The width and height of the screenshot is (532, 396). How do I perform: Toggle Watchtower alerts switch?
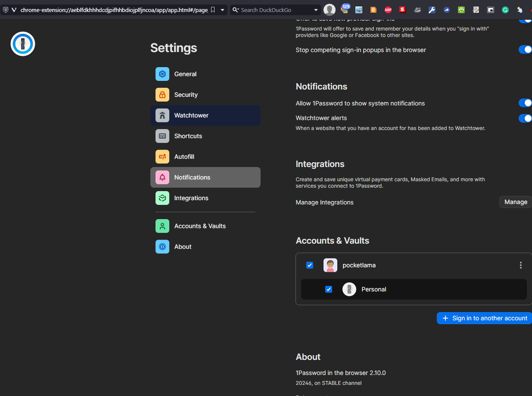(525, 118)
